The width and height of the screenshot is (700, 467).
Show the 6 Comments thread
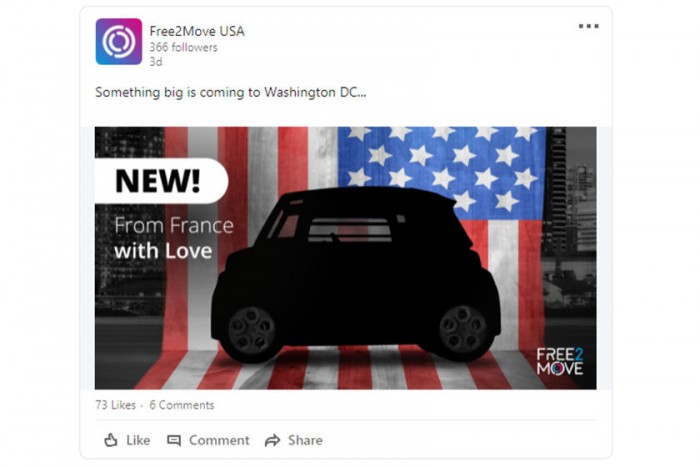[x=182, y=405]
